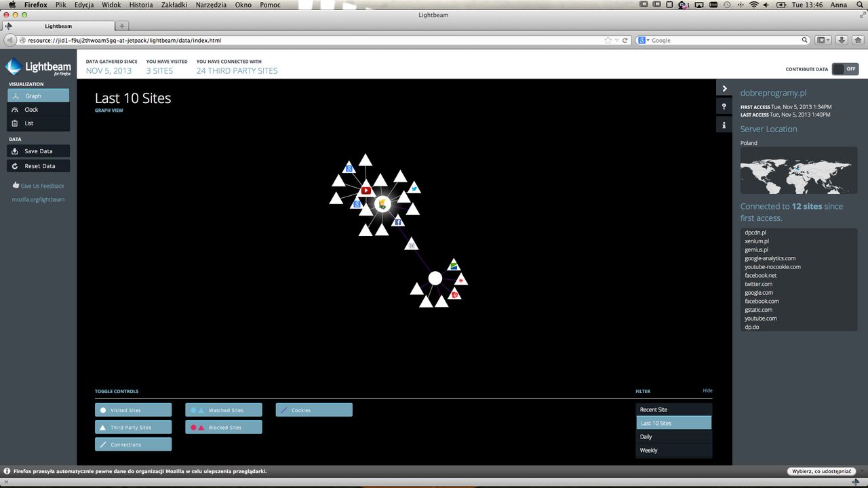The image size is (868, 488).
Task: Open the bookmarks menu toolbar dropdown
Action: point(823,40)
